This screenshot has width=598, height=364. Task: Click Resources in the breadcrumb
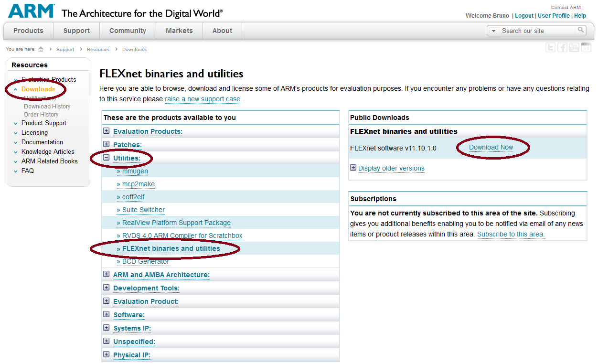(98, 49)
